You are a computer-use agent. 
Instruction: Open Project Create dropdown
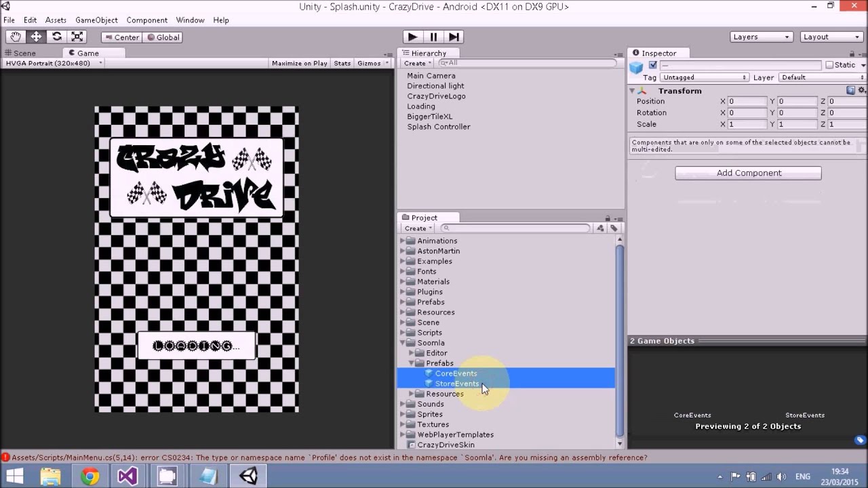(418, 228)
